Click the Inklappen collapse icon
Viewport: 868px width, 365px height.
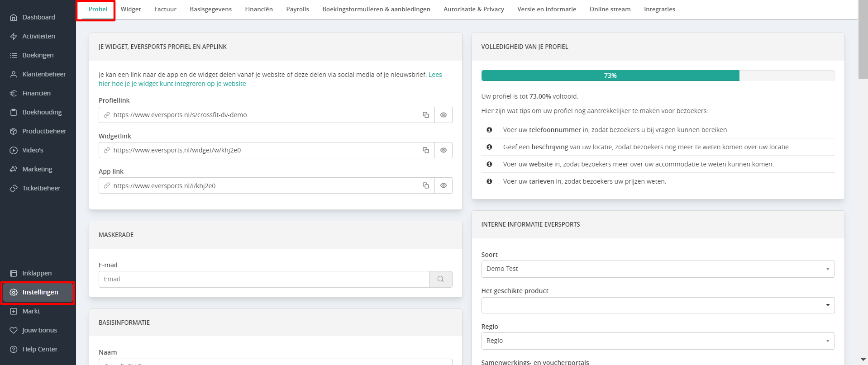point(14,273)
